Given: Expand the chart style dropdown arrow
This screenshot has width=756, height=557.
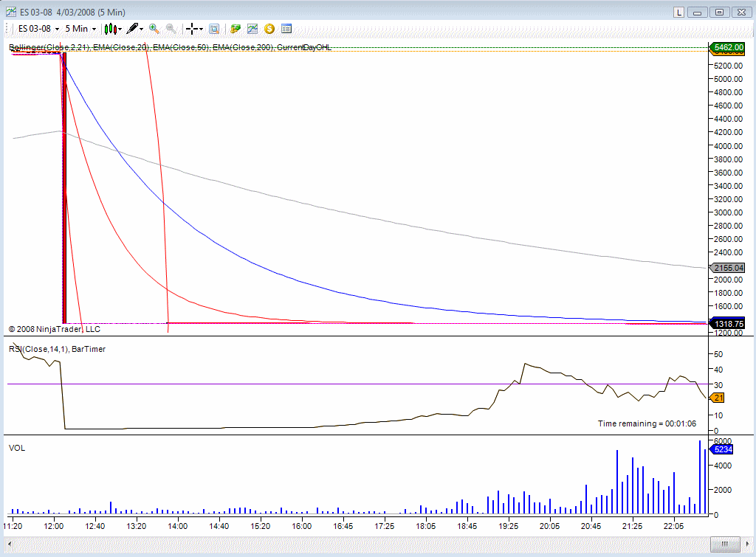Looking at the screenshot, I should pyautogui.click(x=120, y=30).
